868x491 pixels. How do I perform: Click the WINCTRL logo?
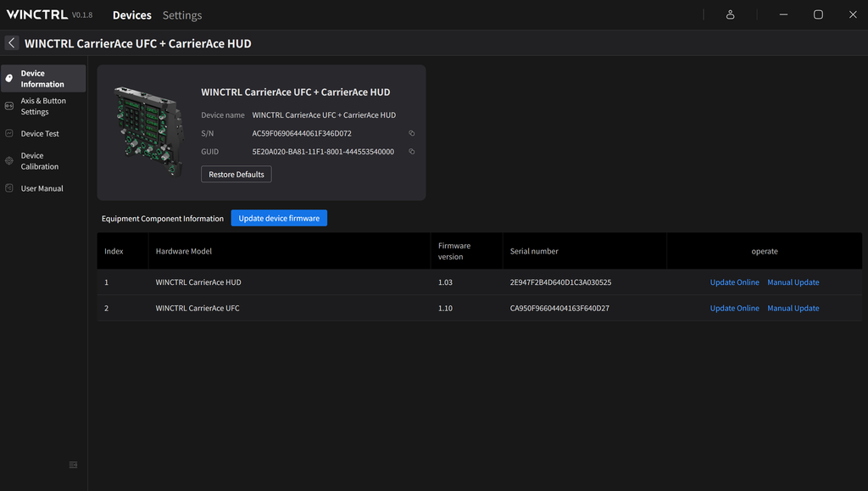(x=37, y=15)
